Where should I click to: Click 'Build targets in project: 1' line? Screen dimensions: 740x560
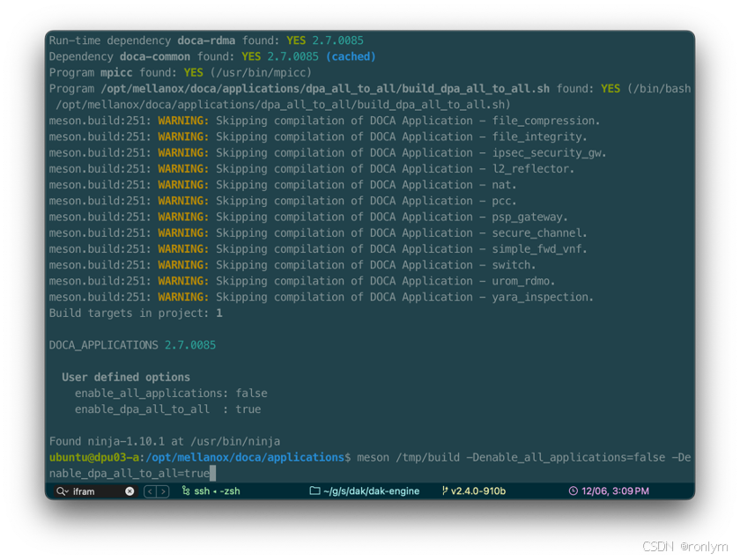136,313
